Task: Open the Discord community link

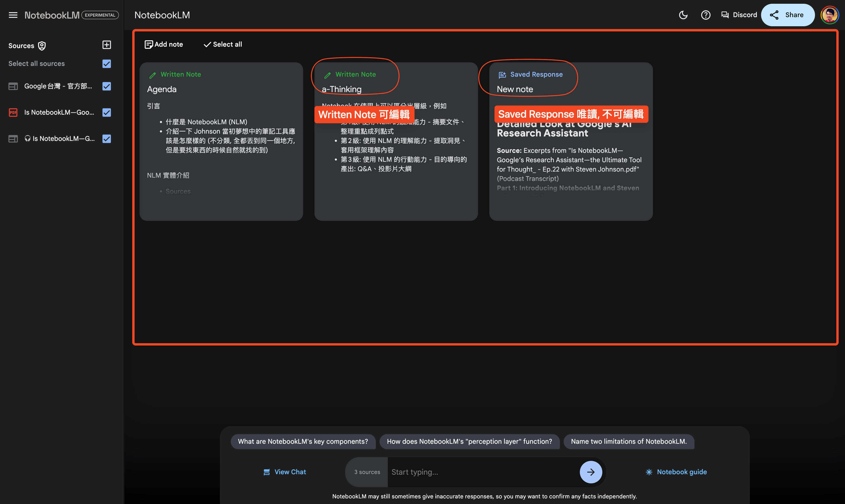Action: point(739,15)
